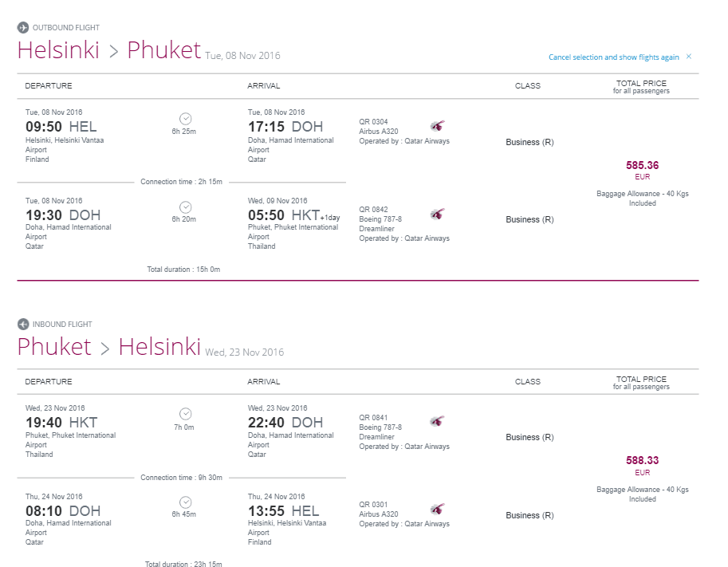Click the clock icon above 6h 20m duration
728x567 pixels.
click(x=186, y=207)
